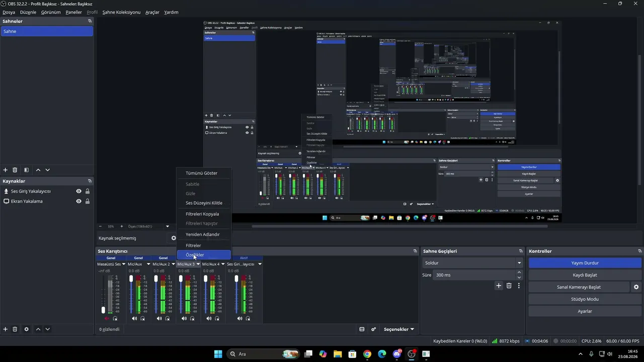
Task: Float the Sahne Geçişleri dock panel
Action: [521, 251]
